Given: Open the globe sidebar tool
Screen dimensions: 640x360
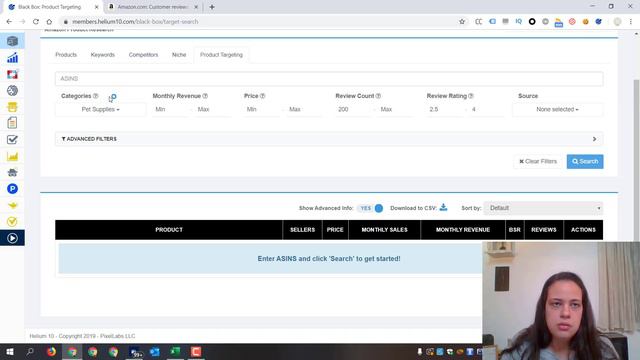Looking at the screenshot, I should pyautogui.click(x=12, y=91).
